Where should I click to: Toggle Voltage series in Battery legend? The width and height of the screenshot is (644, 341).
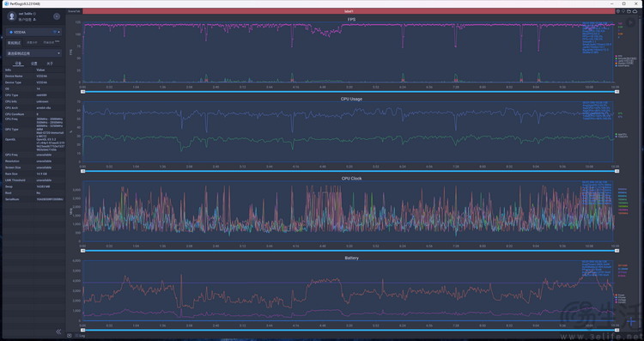(x=621, y=300)
